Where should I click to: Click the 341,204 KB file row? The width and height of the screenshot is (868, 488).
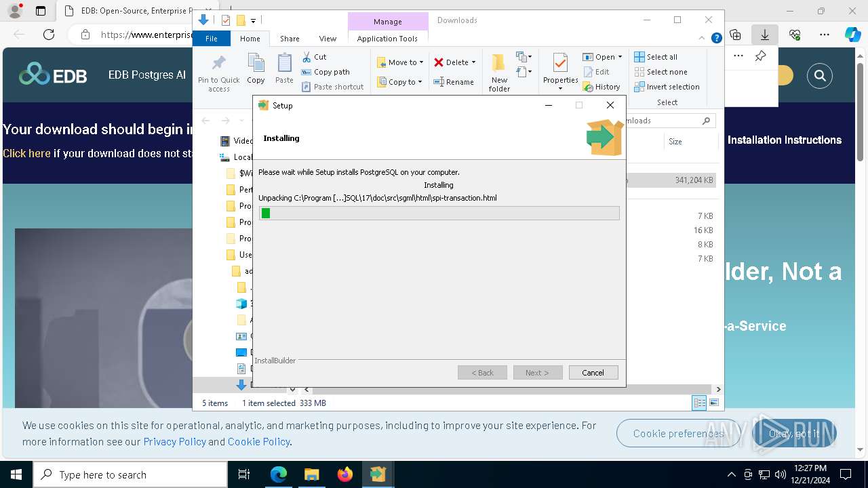(671, 180)
